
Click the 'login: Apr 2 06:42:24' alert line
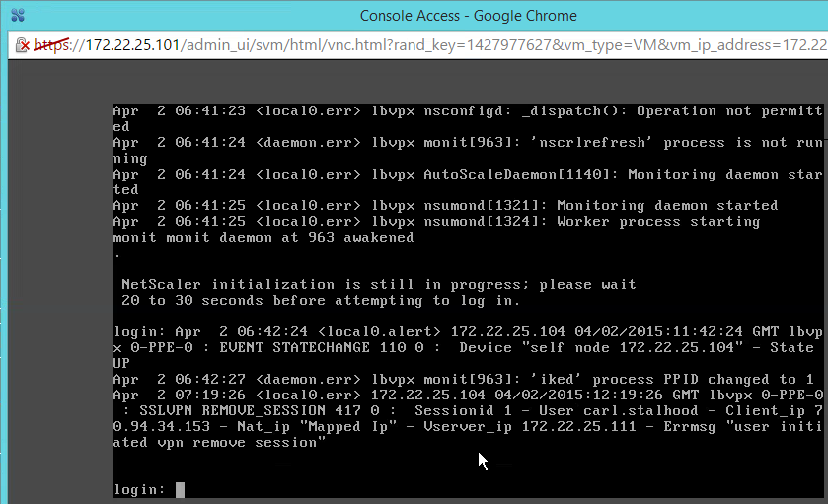point(468,332)
